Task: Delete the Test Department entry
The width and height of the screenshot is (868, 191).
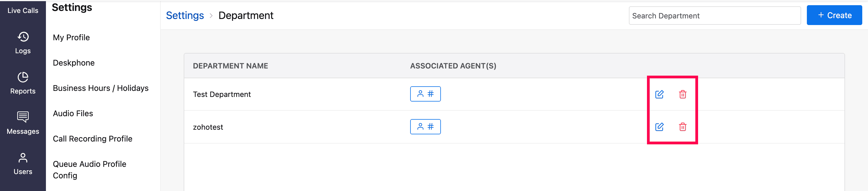Action: (682, 94)
